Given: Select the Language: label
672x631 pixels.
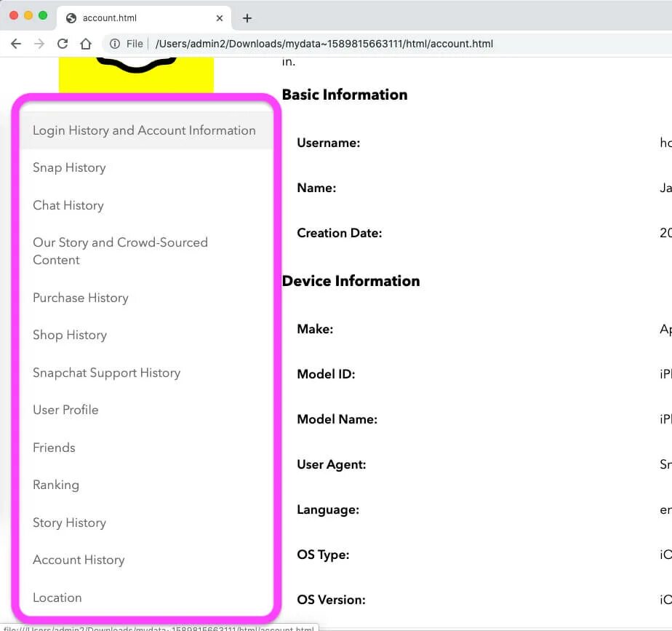Looking at the screenshot, I should (x=328, y=510).
